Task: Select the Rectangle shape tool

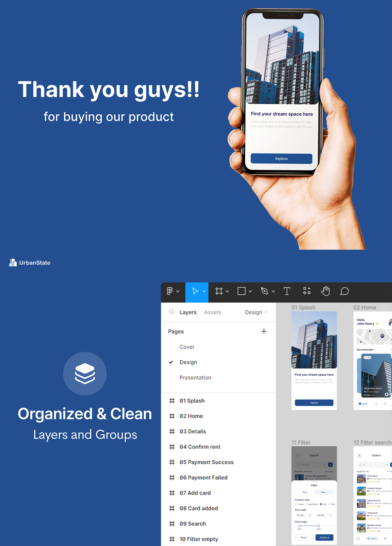Action: [241, 291]
